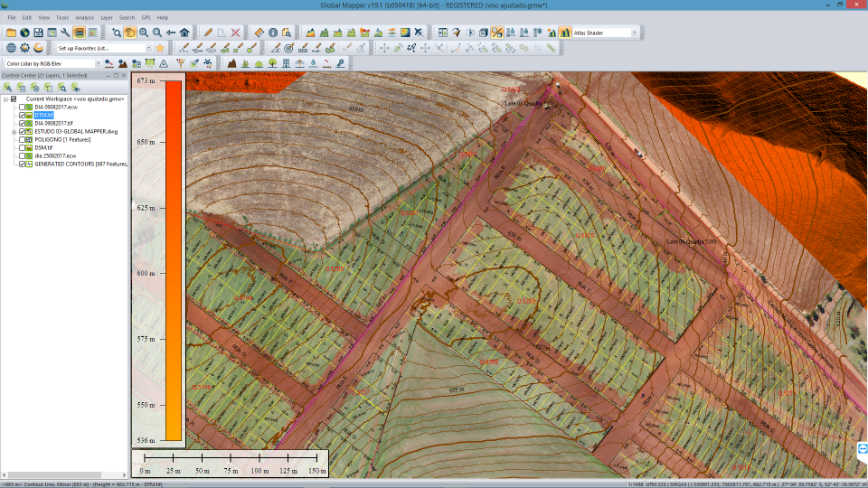Open the Color Lidar by RGB/Elev dropdown

pos(98,63)
